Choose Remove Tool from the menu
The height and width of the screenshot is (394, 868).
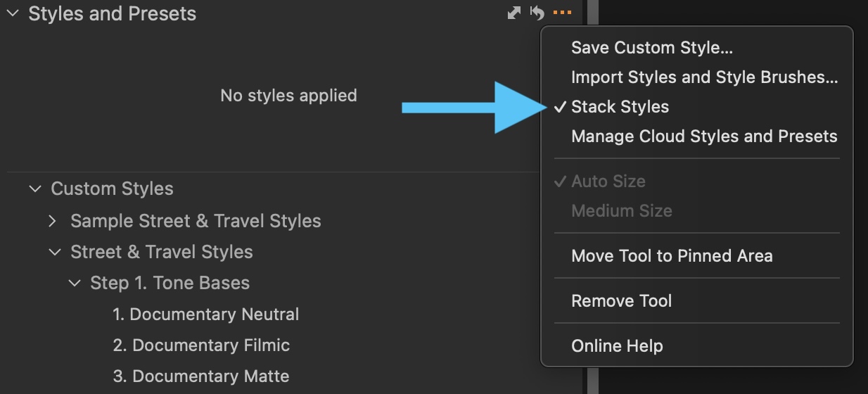click(621, 301)
